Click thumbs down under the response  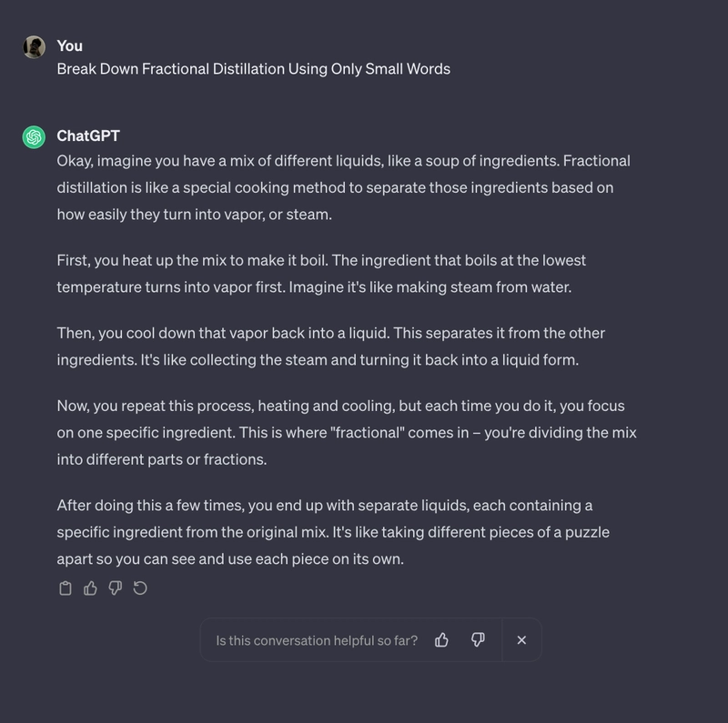[x=116, y=588]
